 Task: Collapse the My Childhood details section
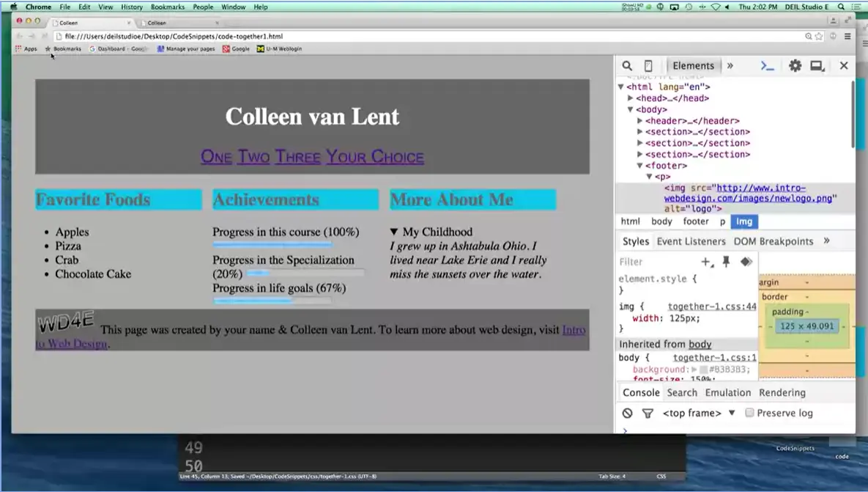[394, 232]
